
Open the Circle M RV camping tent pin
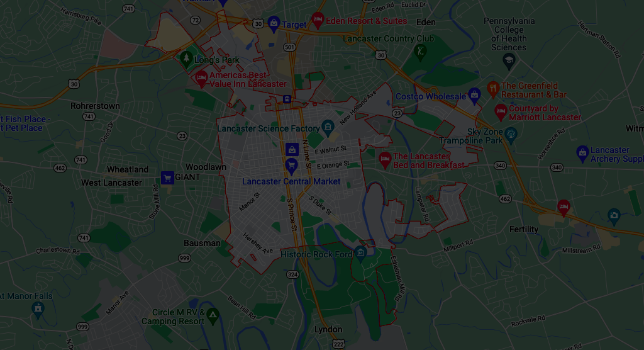[x=213, y=316]
